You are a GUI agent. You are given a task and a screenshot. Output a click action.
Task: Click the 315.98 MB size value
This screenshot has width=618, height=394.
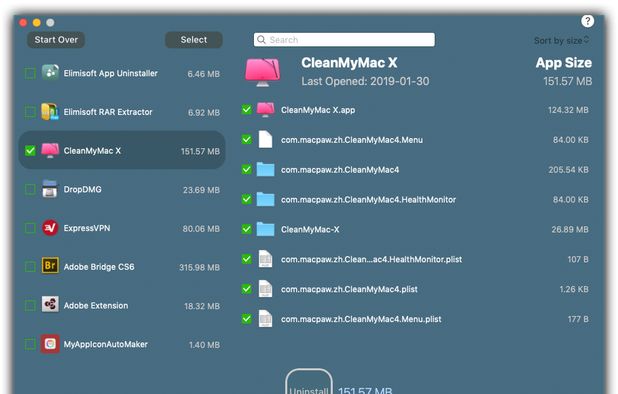coord(199,267)
